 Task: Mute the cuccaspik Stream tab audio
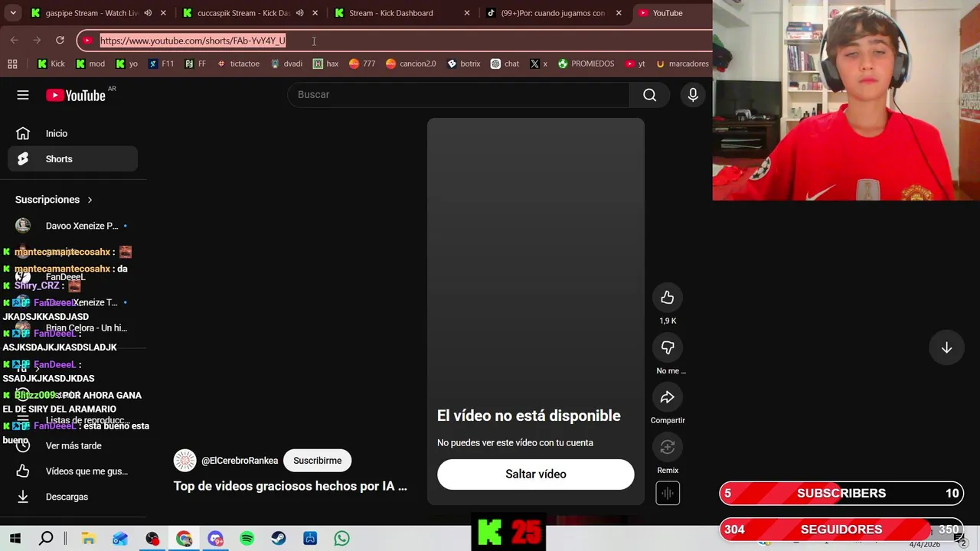click(x=299, y=13)
